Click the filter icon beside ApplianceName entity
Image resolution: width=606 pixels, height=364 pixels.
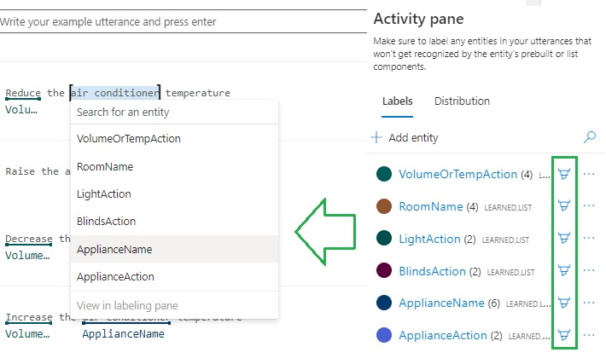[563, 303]
